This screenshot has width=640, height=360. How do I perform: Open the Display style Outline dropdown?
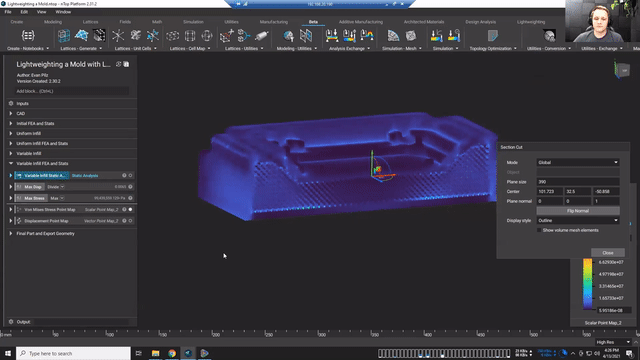click(578, 220)
